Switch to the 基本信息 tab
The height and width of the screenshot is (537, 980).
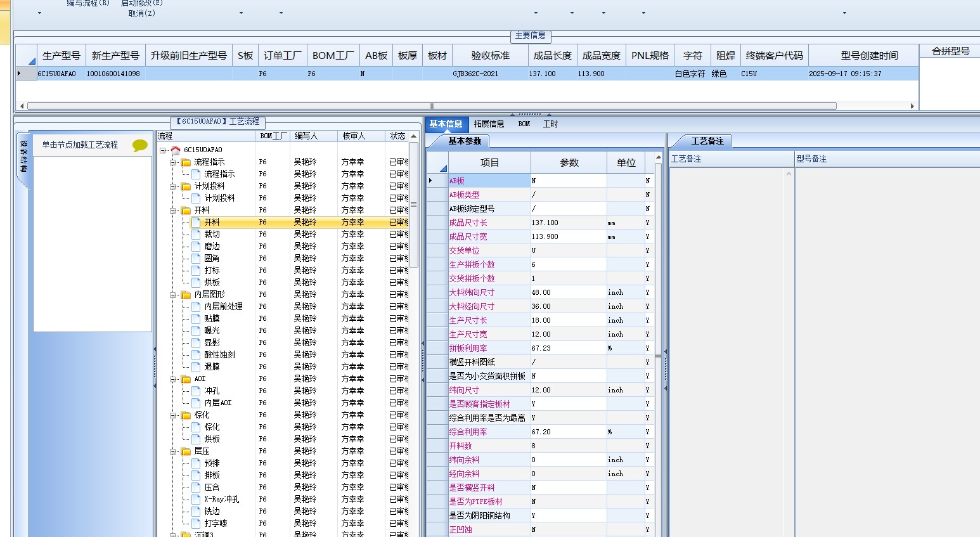coord(446,124)
